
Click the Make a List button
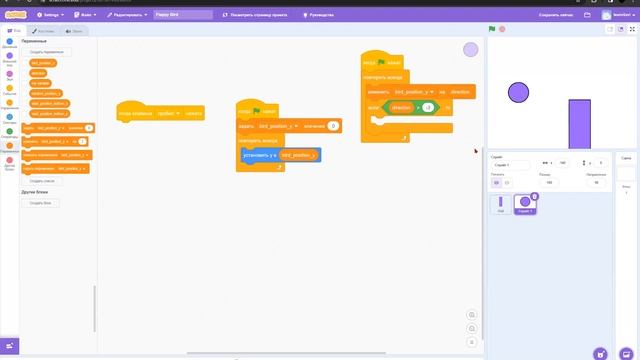(42, 181)
